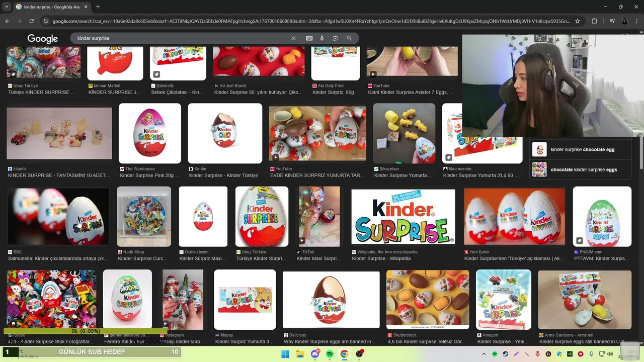
Task: Open the Kinder Surprise Pink egg thumbnail
Action: [150, 133]
